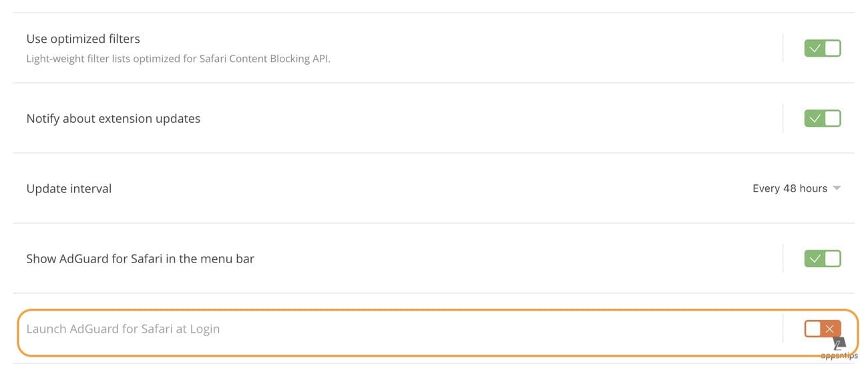Turn off Notify about extension updates
The image size is (868, 376).
(822, 118)
